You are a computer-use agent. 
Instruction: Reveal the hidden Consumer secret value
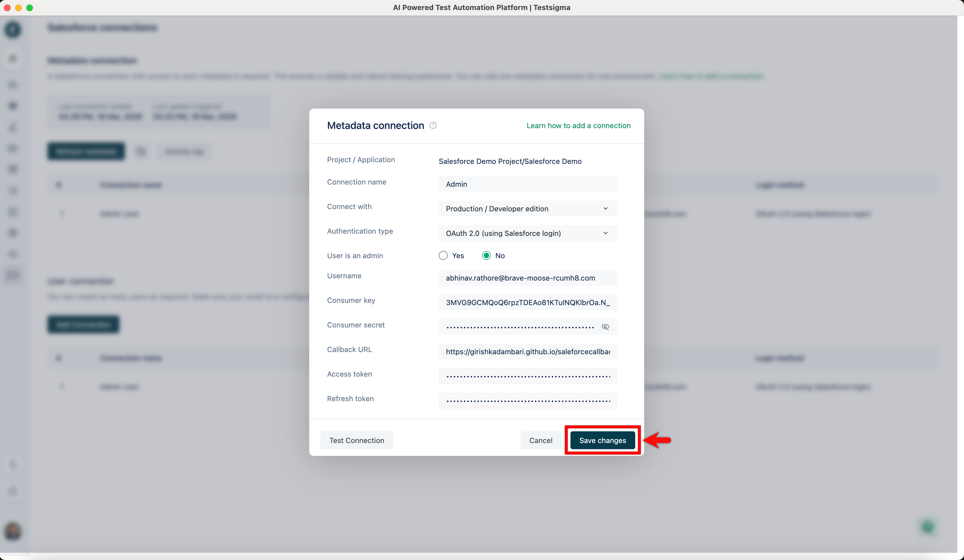[606, 327]
